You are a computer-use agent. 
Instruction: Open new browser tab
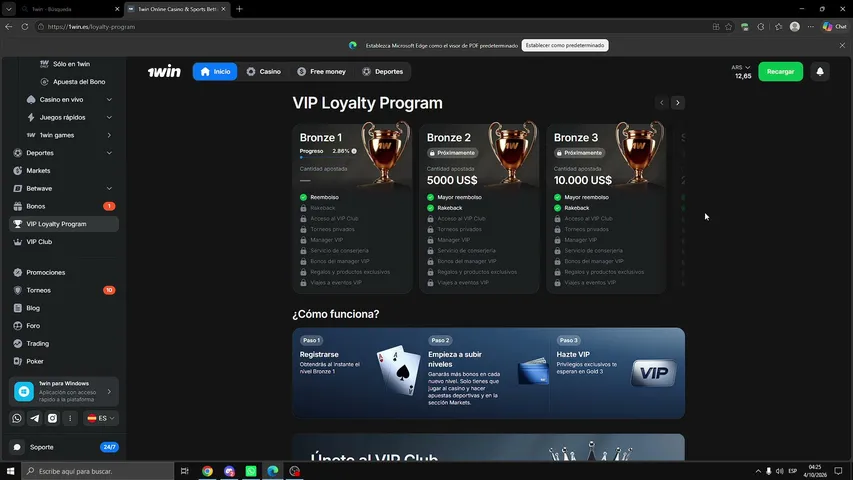click(x=239, y=9)
